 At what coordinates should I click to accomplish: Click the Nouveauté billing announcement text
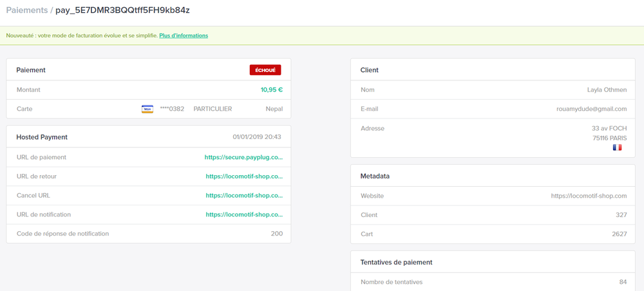82,35
